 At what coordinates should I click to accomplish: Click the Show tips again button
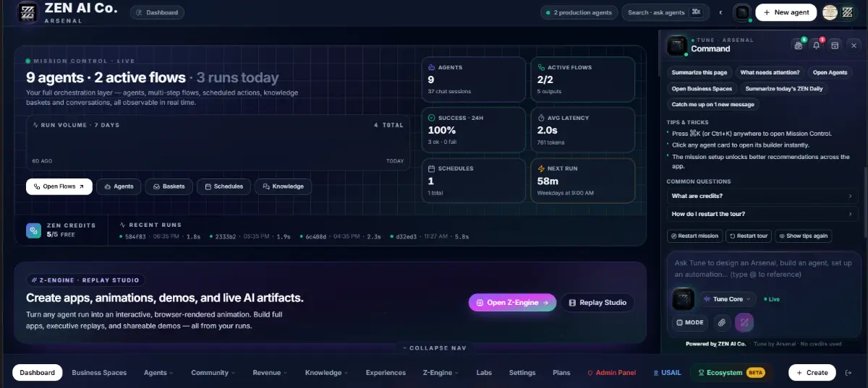(x=804, y=236)
